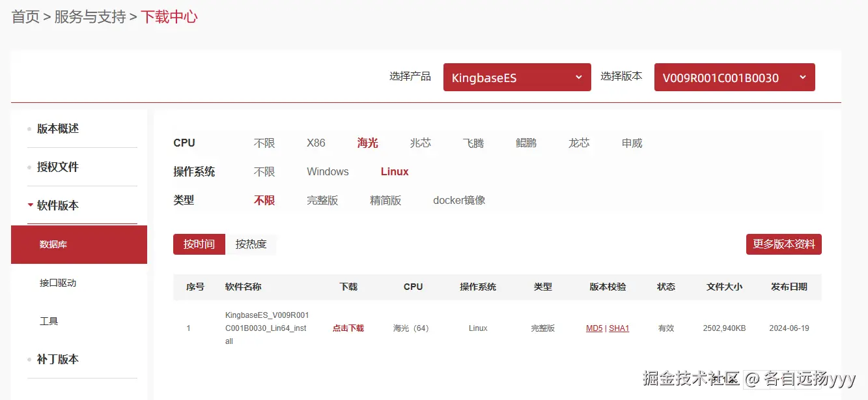Switch to the 按时间 sort tab

tap(199, 244)
